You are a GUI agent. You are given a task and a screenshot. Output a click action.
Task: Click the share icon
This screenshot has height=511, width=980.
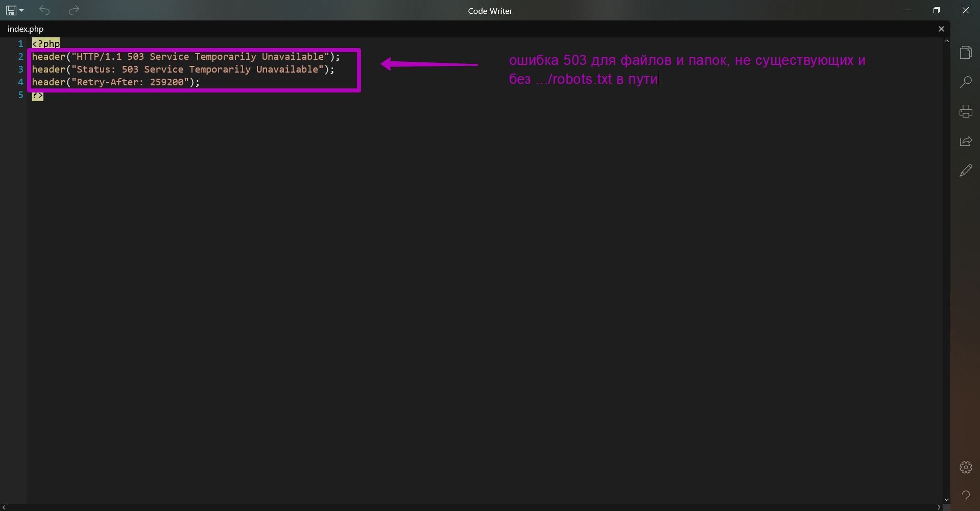click(966, 141)
